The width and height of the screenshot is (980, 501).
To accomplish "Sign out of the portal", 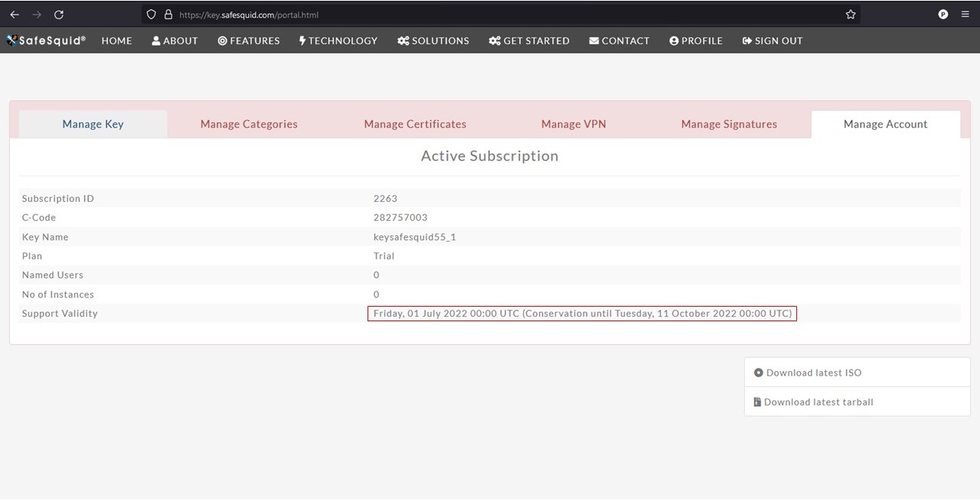I will click(773, 41).
